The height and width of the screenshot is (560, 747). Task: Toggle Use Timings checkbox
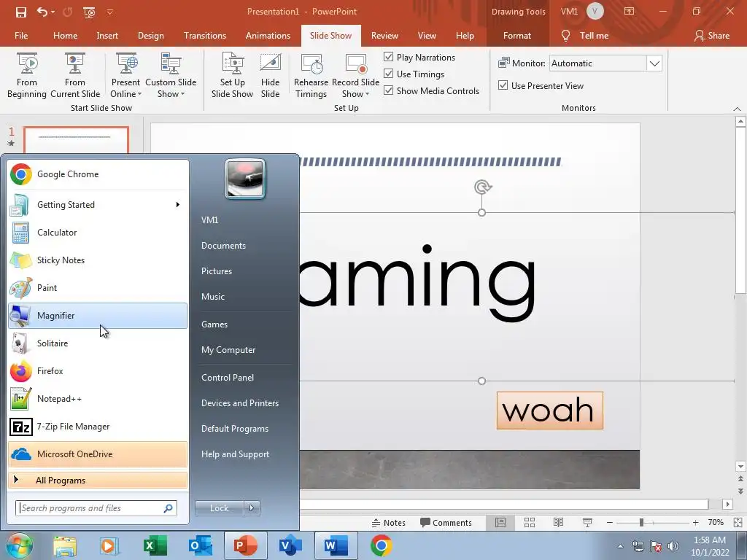pos(388,74)
